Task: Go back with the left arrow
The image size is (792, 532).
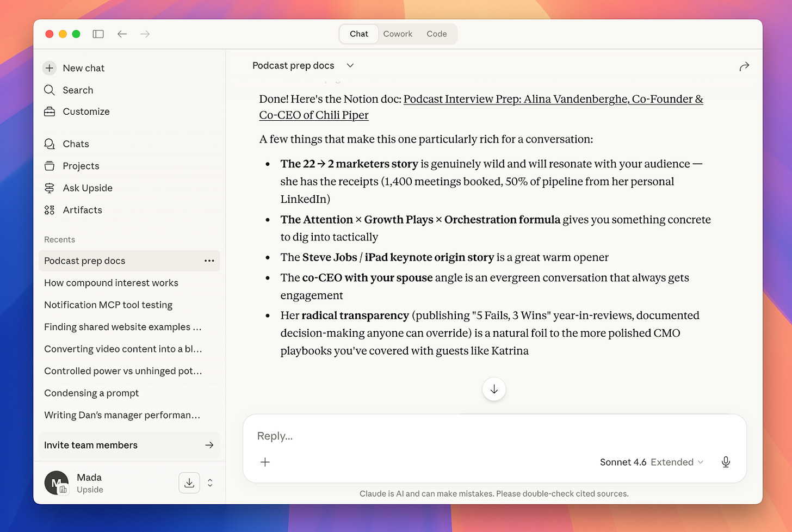Action: point(122,34)
